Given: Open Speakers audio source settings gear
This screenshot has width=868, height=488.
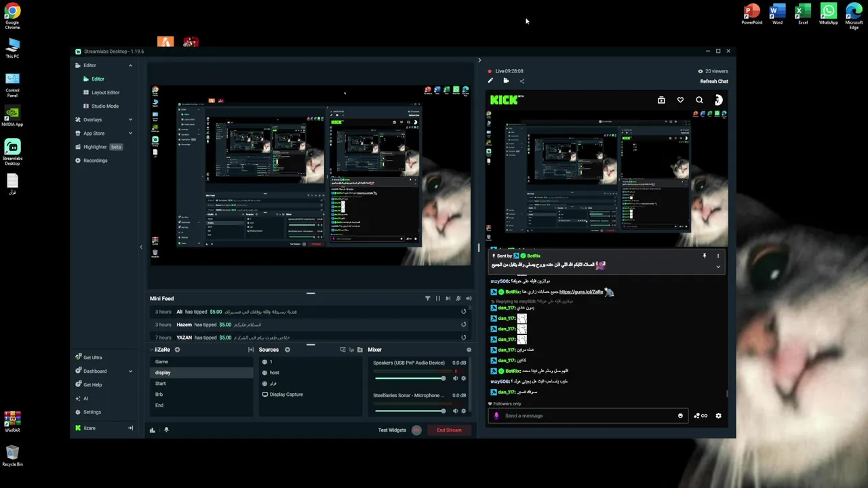Looking at the screenshot, I should [x=464, y=378].
